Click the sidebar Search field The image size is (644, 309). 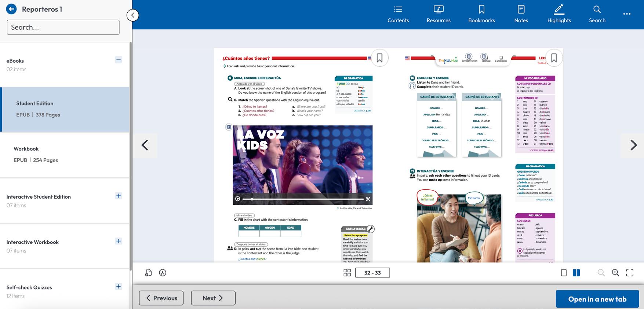[x=63, y=27]
